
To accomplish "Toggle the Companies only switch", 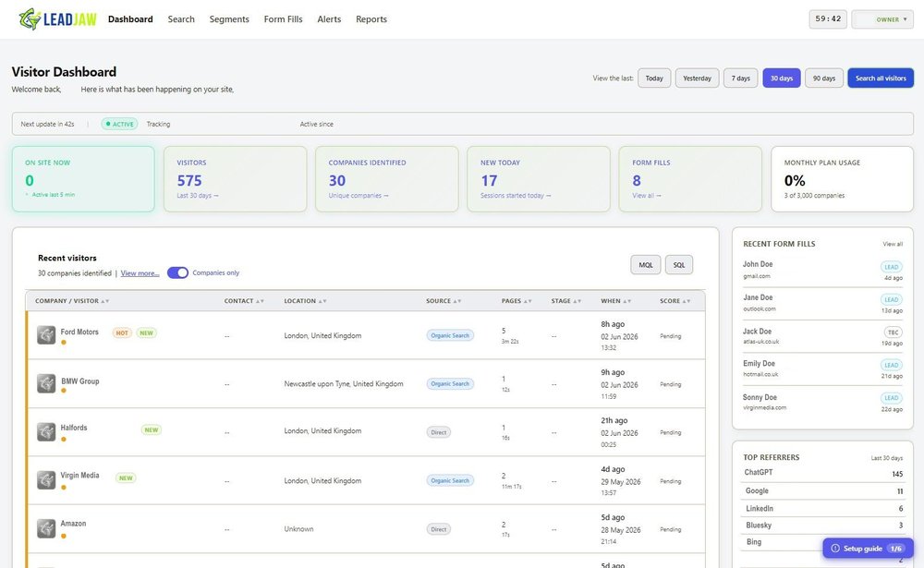I will tap(177, 272).
